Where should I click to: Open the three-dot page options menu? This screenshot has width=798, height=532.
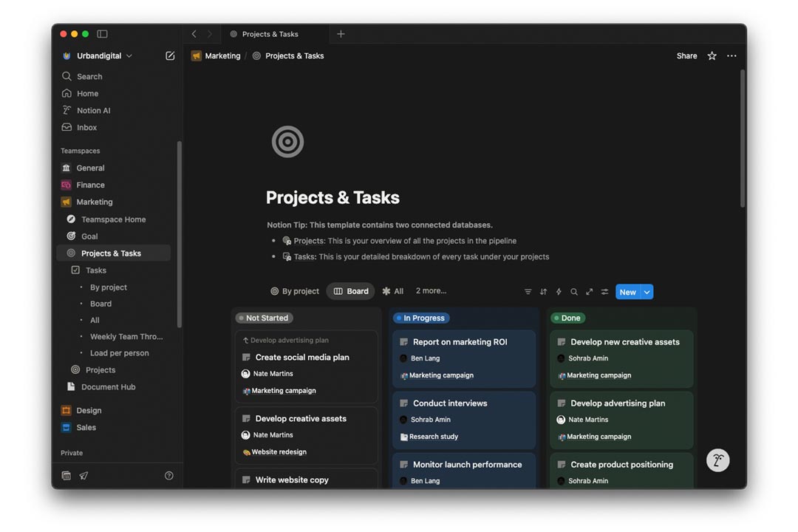pyautogui.click(x=731, y=56)
